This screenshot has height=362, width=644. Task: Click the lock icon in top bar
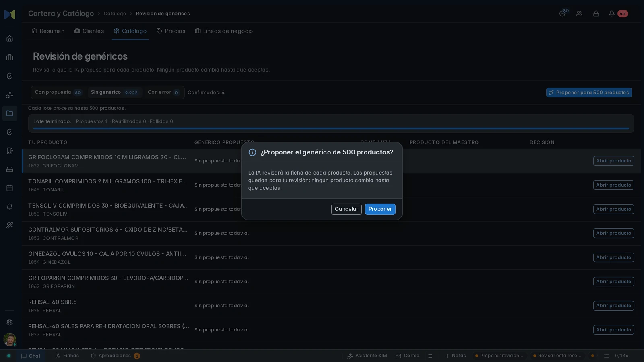(x=596, y=14)
